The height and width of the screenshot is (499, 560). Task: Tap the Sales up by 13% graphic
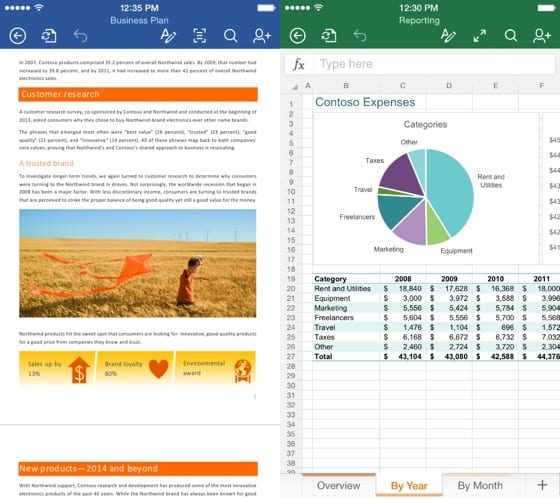point(57,368)
